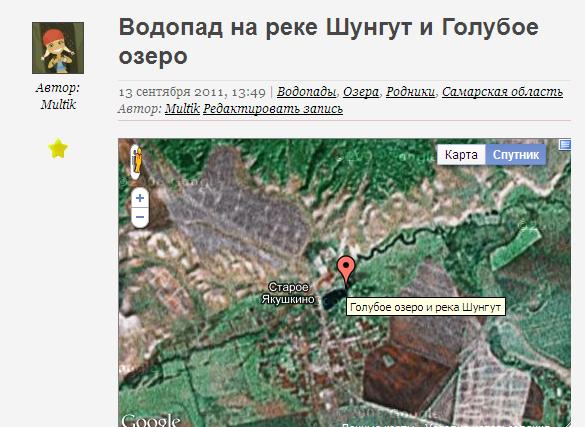Pick up the Street View pegman icon

coord(137,161)
